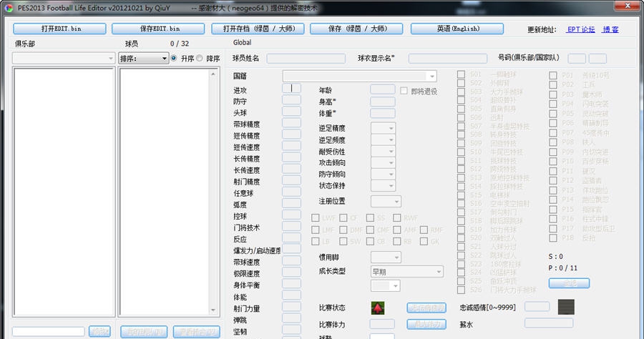Open the unlabeled dropdown below 成长类型
The height and width of the screenshot is (339, 644).
(385, 285)
